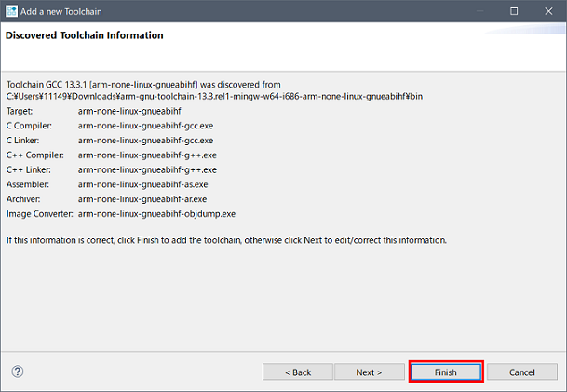Screen dimensions: 567x392
Task: Click the Help question mark icon
Action: pos(17,372)
